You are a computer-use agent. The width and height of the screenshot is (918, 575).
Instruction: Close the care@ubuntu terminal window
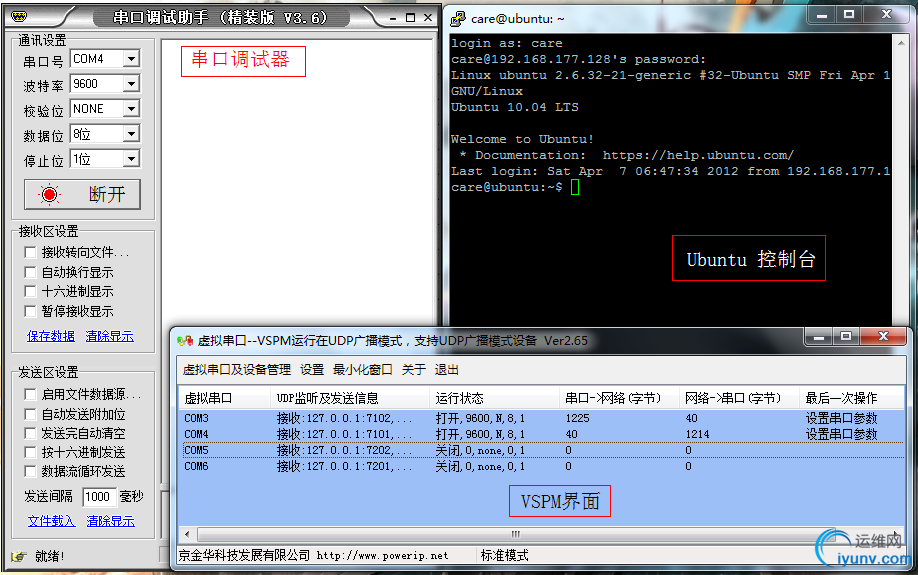point(887,15)
